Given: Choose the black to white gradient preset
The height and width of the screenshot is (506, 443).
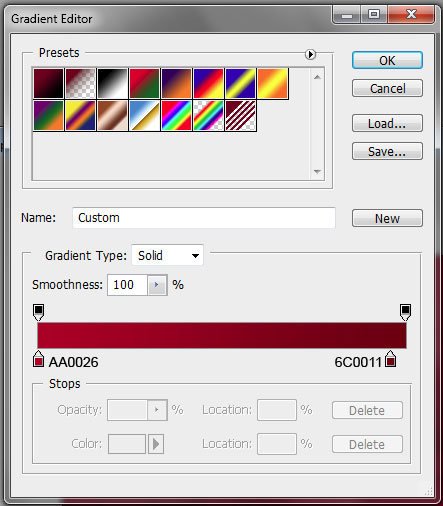Looking at the screenshot, I should (x=112, y=83).
